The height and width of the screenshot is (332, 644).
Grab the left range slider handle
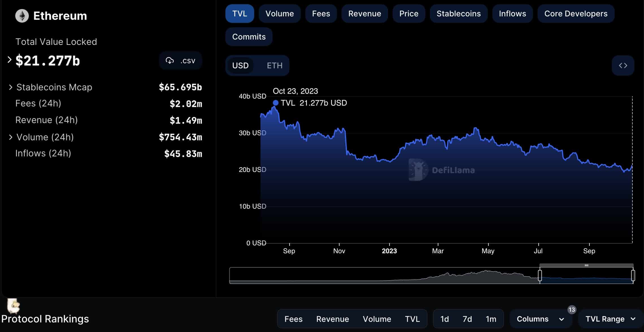(x=540, y=275)
